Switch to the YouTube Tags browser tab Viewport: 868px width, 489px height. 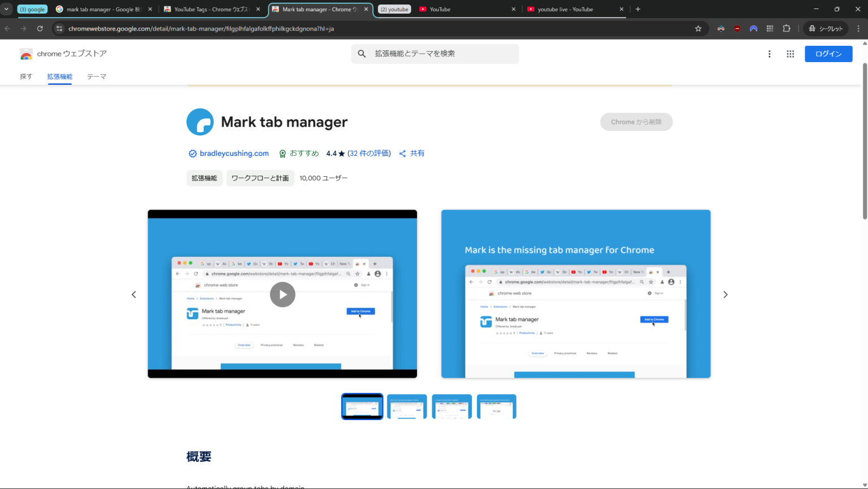210,9
